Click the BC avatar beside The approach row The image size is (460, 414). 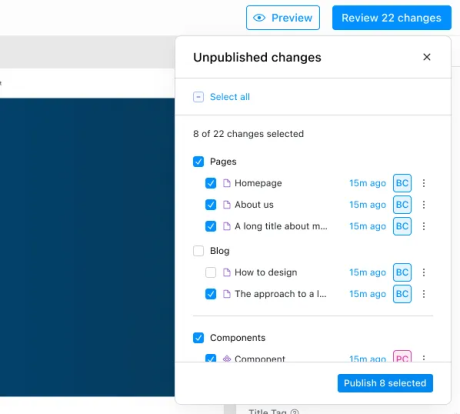[x=402, y=294]
